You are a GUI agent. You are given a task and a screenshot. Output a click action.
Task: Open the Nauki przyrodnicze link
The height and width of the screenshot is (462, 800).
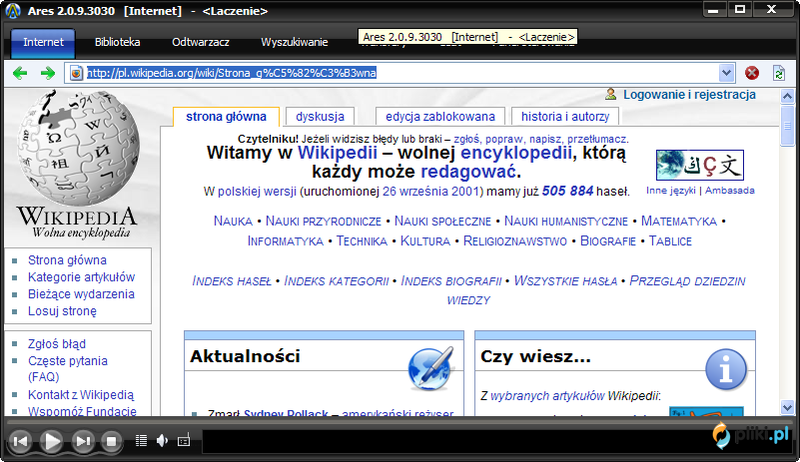point(323,221)
